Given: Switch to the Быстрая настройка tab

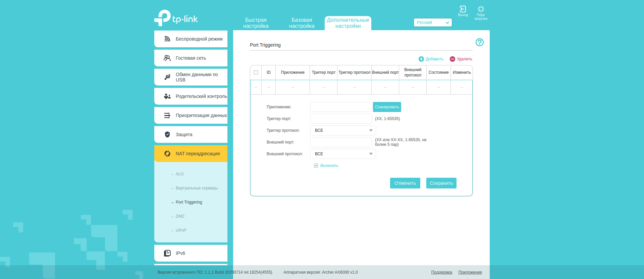Looking at the screenshot, I should click(x=256, y=23).
